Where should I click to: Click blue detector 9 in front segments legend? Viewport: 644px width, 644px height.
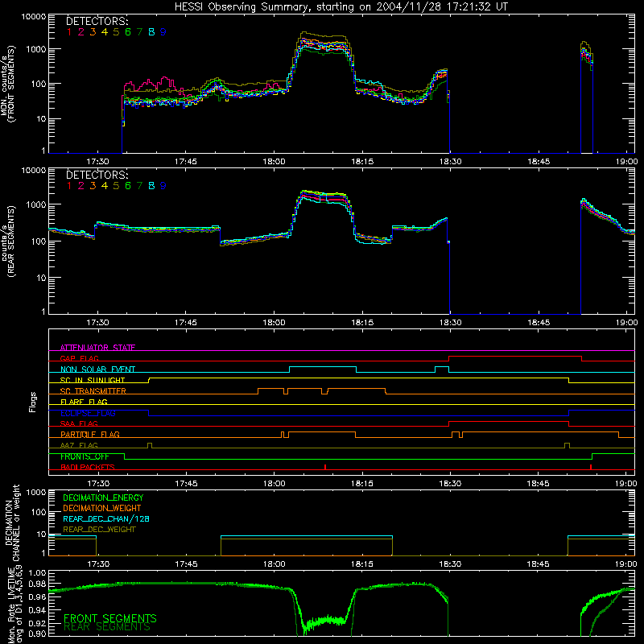pyautogui.click(x=163, y=32)
